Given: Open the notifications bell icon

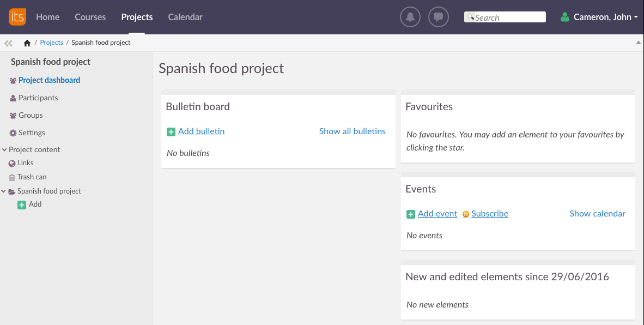Looking at the screenshot, I should [410, 17].
